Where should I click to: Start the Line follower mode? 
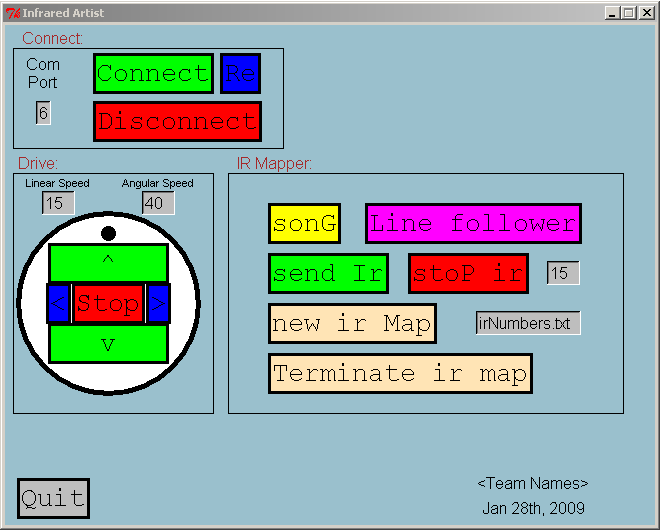click(x=472, y=223)
